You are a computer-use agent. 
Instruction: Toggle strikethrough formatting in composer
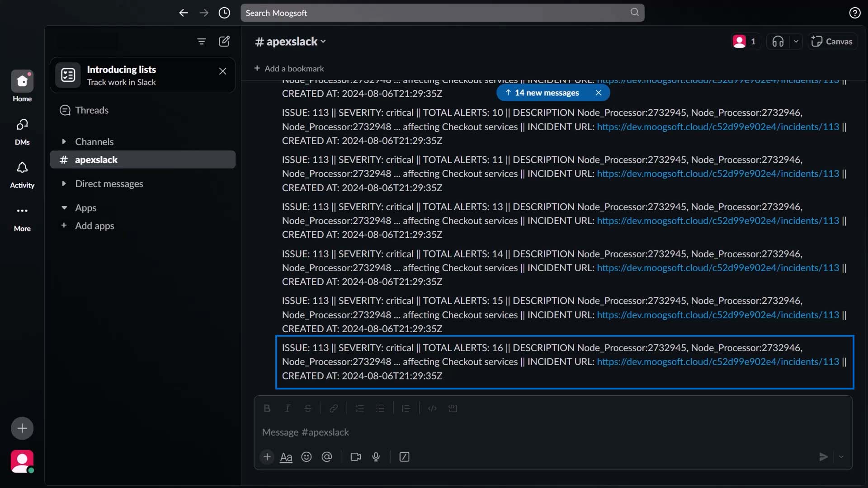pos(308,408)
